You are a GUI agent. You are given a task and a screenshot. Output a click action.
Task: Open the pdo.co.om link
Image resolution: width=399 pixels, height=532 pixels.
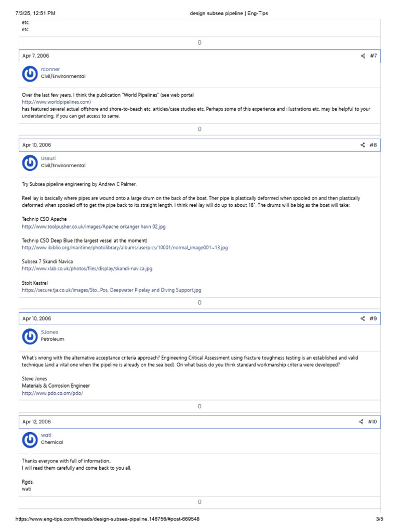pos(52,393)
